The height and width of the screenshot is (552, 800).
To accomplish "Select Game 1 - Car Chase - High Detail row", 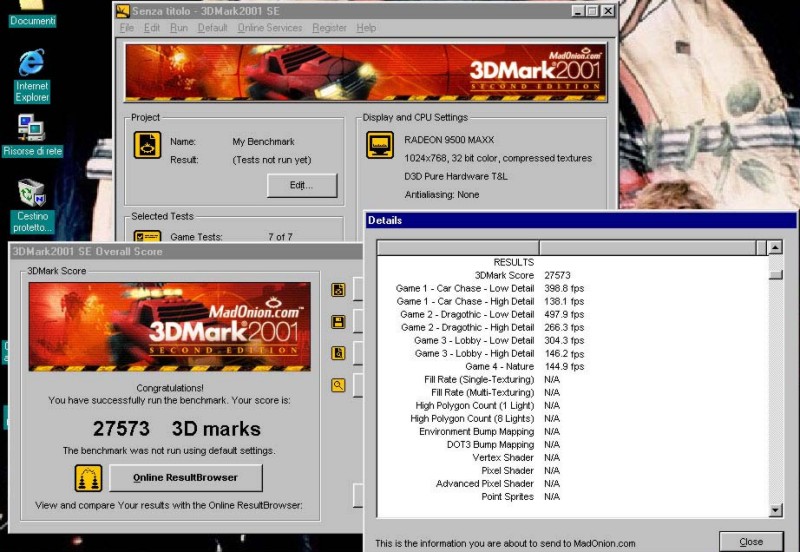I will point(572,302).
